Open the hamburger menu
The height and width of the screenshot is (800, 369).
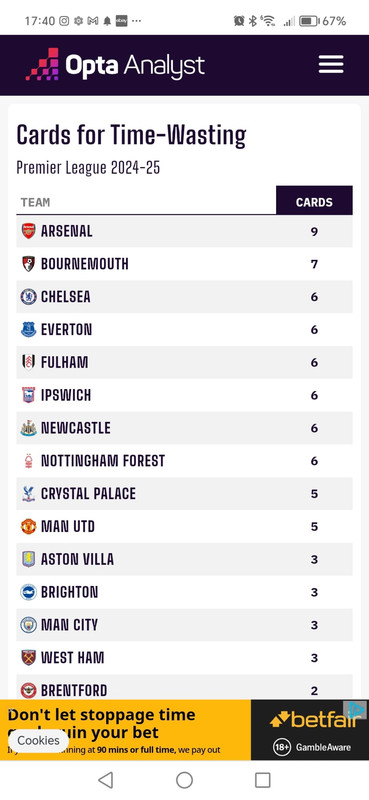point(331,65)
